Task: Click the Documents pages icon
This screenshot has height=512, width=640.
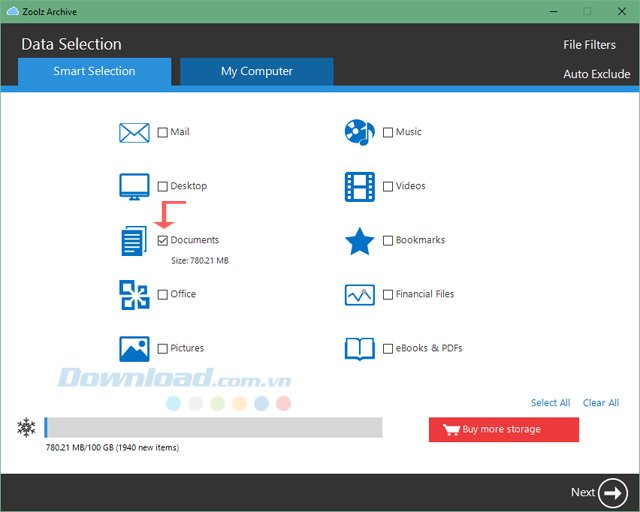Action: pos(134,241)
